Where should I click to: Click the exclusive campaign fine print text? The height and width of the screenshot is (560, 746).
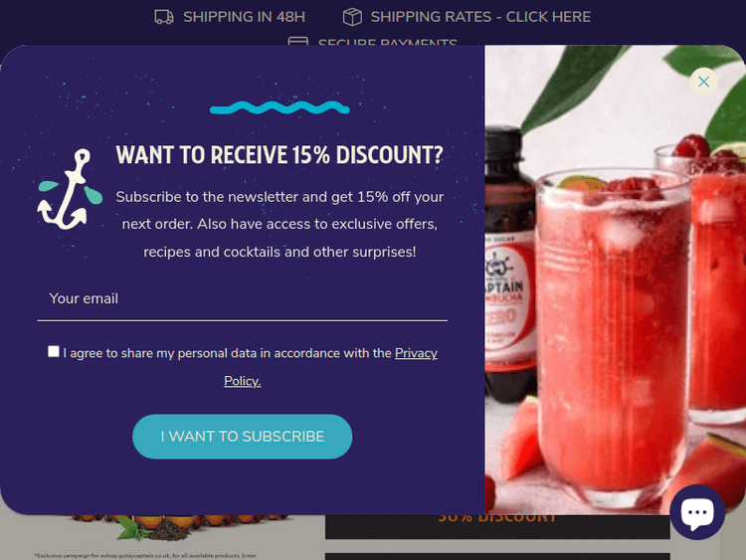pos(145,555)
